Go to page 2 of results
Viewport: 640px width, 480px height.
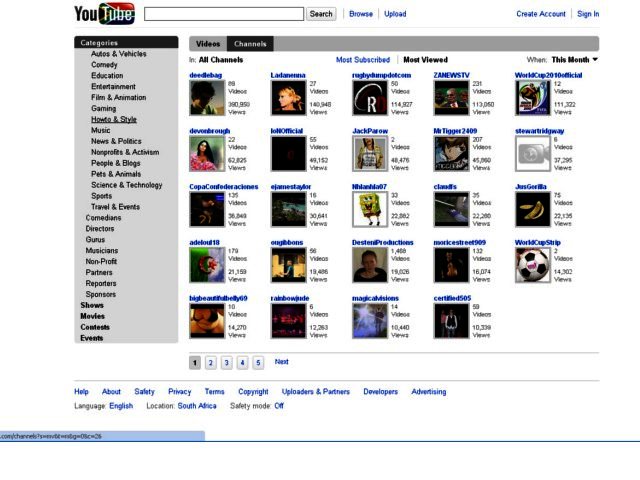210,363
